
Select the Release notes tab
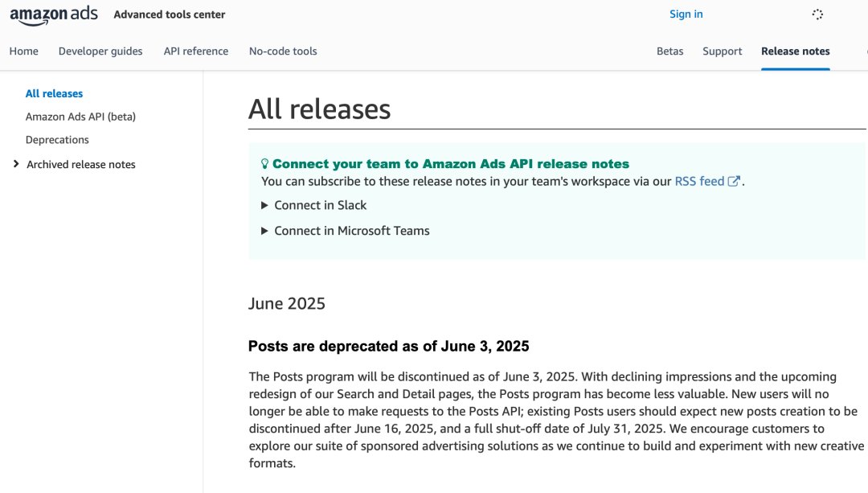click(x=796, y=51)
